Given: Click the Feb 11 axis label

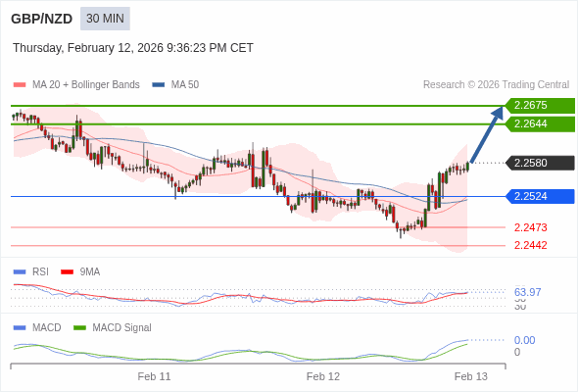Looking at the screenshot, I should pos(154,376).
